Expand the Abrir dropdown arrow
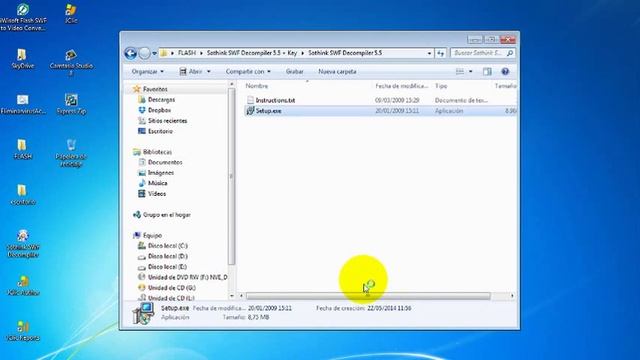The height and width of the screenshot is (360, 640). 209,71
